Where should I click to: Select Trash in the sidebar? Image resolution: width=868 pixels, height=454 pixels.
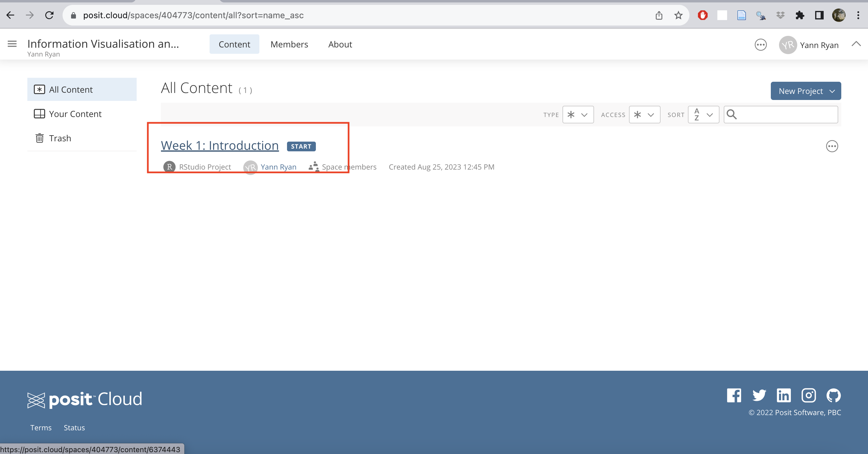(60, 138)
